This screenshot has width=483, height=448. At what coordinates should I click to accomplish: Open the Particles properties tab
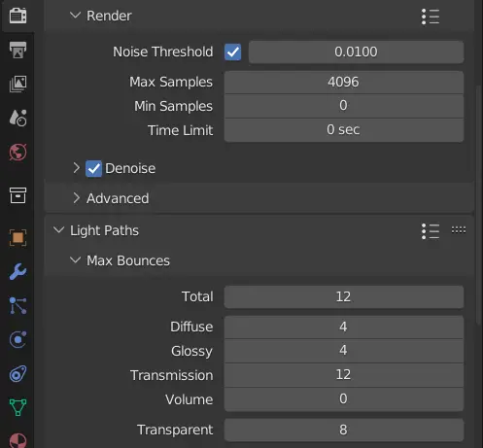click(17, 306)
